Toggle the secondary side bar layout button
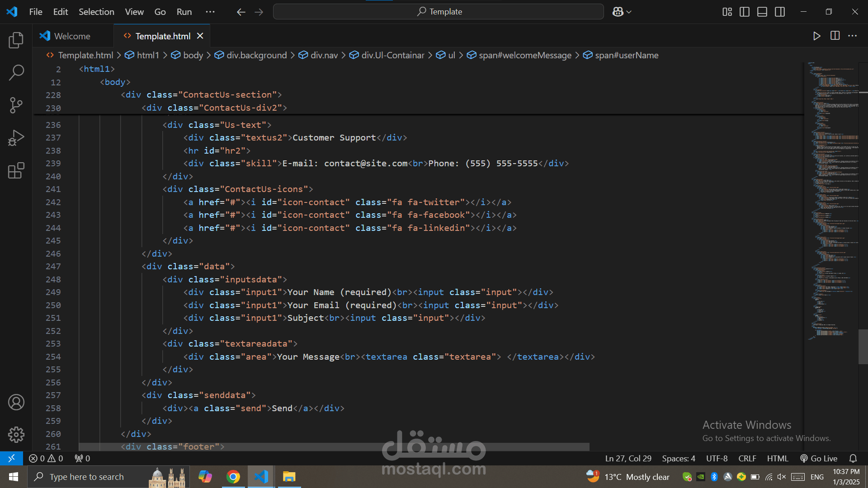The height and width of the screenshot is (488, 868). pos(780,12)
